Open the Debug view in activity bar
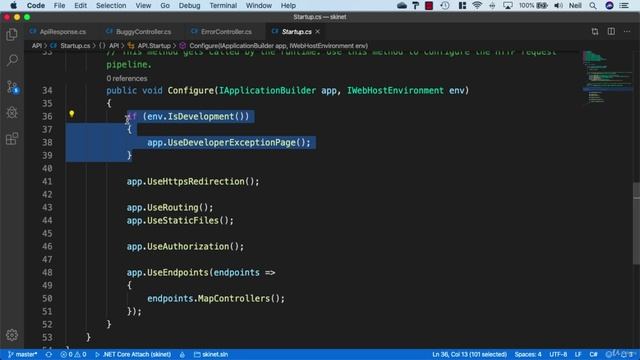The height and width of the screenshot is (360, 640). point(12,113)
